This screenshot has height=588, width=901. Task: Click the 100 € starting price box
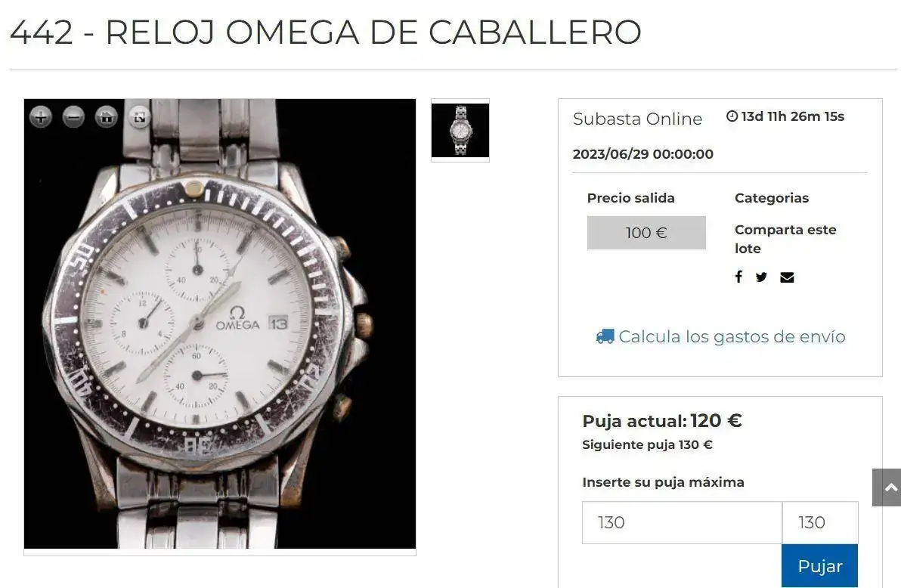tap(646, 233)
